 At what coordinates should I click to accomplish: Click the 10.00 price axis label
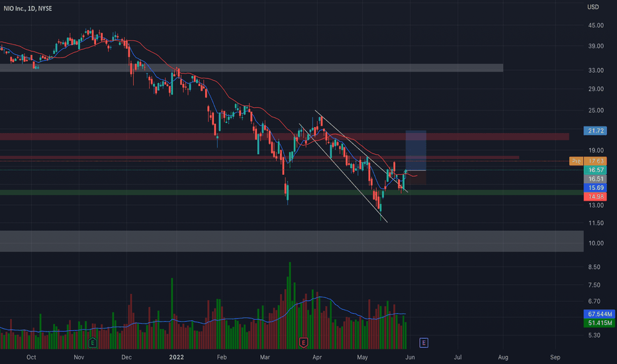pyautogui.click(x=596, y=243)
